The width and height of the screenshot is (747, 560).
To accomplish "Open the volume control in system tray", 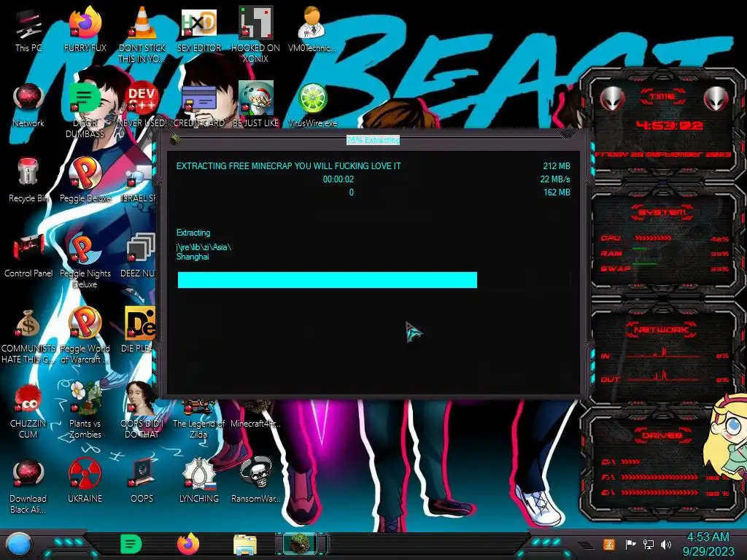I will click(x=665, y=544).
